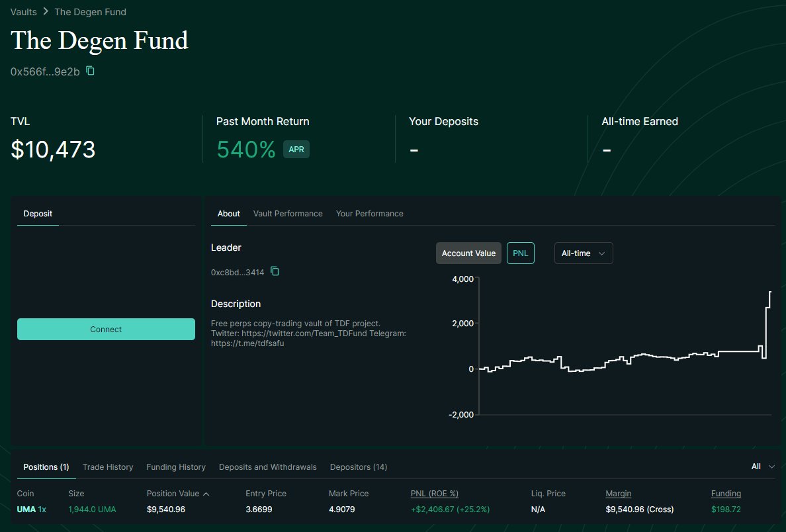
Task: Open the Depositors (14) tab
Action: (358, 466)
